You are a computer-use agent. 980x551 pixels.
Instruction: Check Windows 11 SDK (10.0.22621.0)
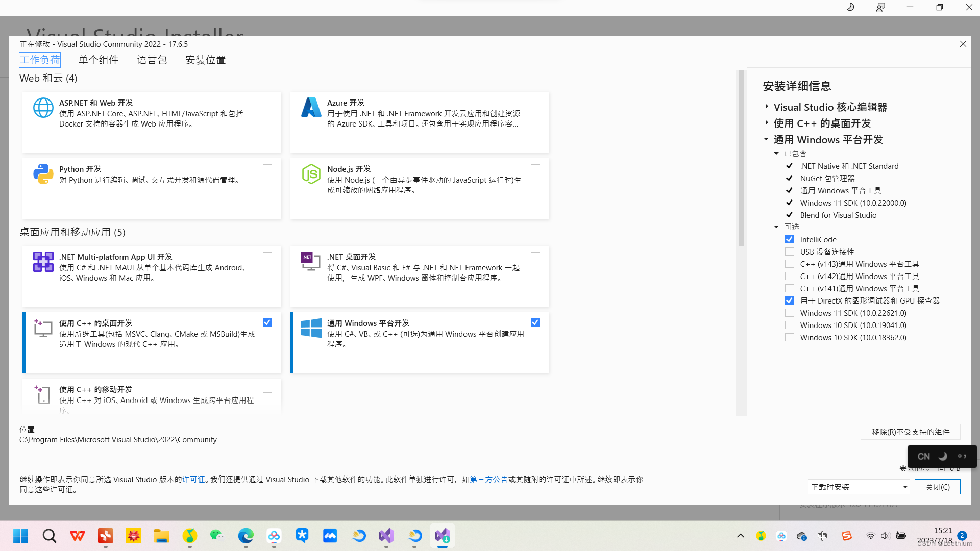tap(790, 313)
